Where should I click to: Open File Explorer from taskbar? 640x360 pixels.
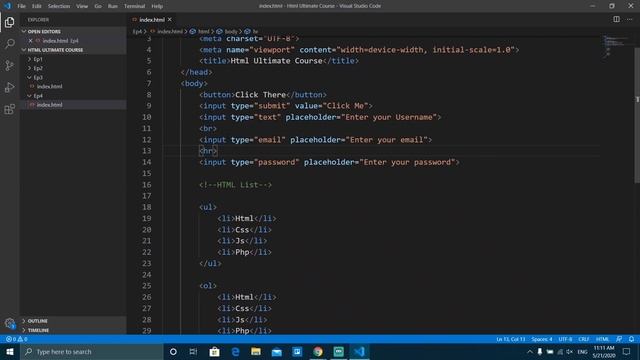[x=256, y=351]
